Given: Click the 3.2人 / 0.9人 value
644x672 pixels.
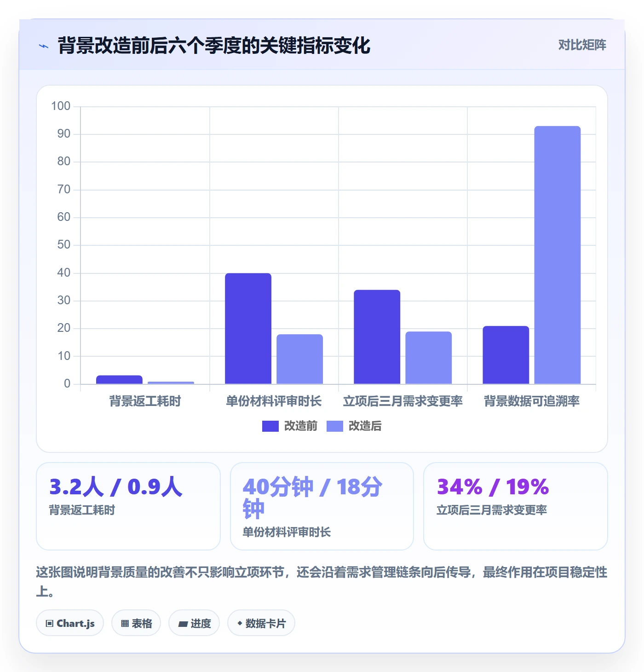Looking at the screenshot, I should click(116, 487).
